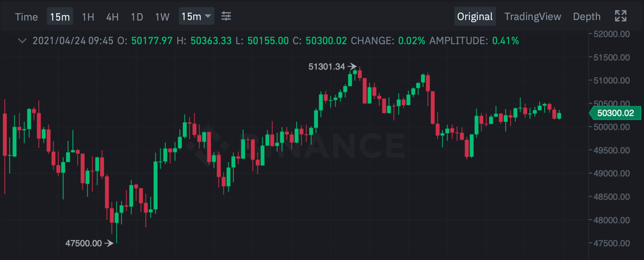Click the 48500.00 price axis label
The image size is (644, 260).
(x=612, y=197)
